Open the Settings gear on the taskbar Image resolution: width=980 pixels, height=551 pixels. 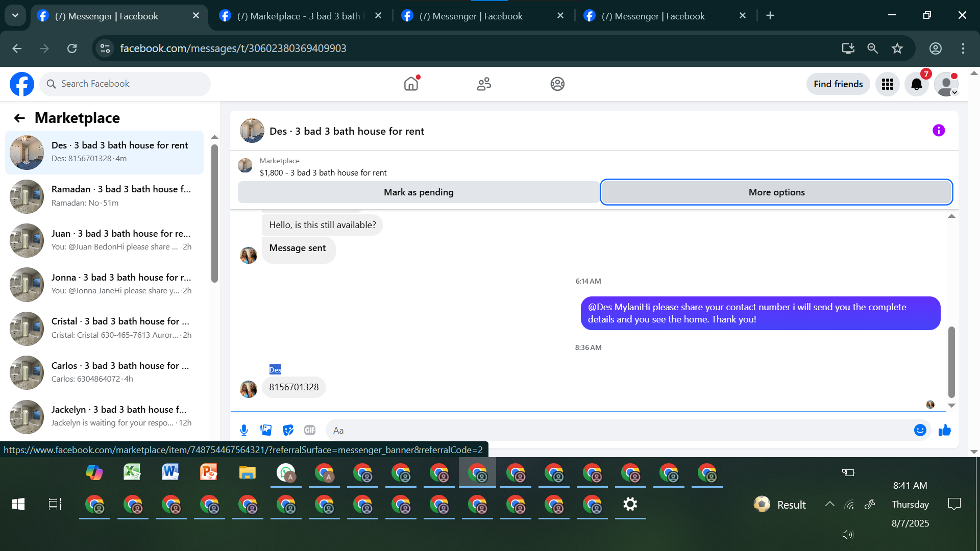(630, 505)
